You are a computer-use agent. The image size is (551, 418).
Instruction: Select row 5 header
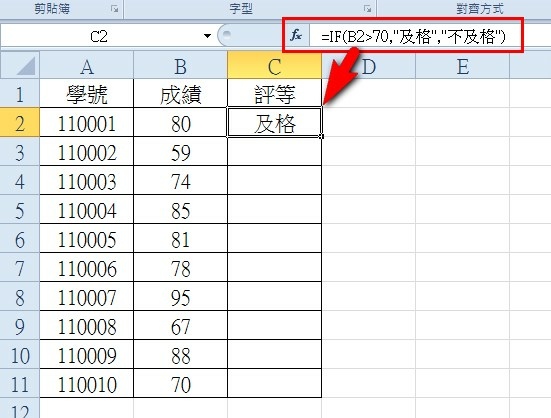(x=20, y=209)
